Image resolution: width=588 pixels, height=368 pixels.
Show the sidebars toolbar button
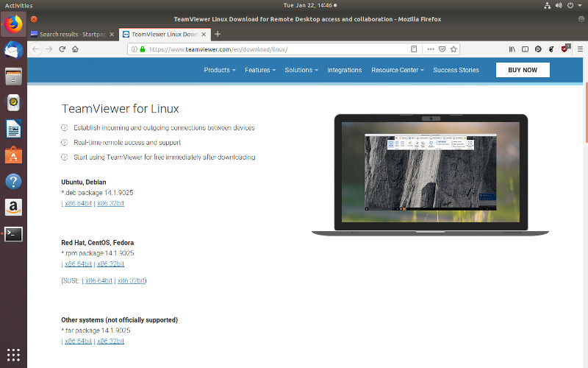[525, 49]
